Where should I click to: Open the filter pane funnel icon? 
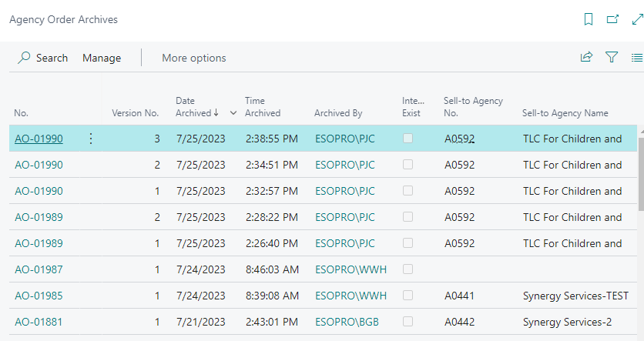[612, 57]
